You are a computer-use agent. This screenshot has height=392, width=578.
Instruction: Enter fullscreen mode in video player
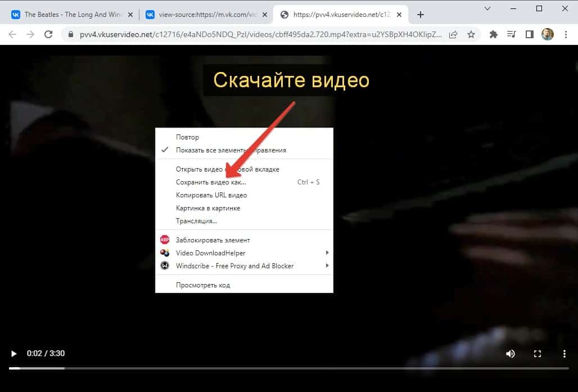click(x=538, y=354)
